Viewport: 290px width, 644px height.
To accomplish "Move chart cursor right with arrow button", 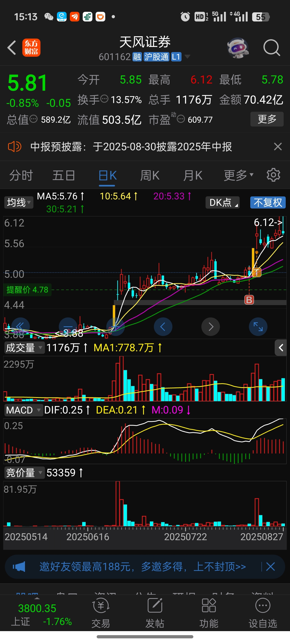I will pyautogui.click(x=211, y=327).
